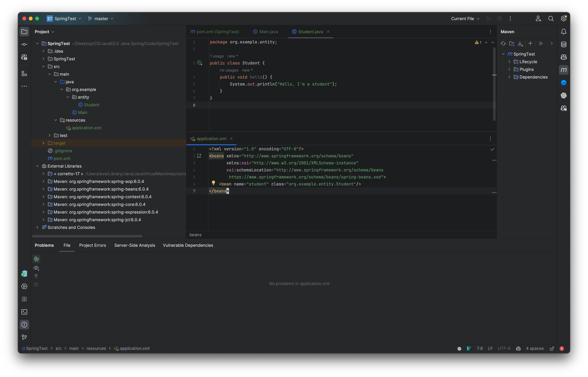588x377 pixels.
Task: Open Project Errors tab
Action: point(93,245)
